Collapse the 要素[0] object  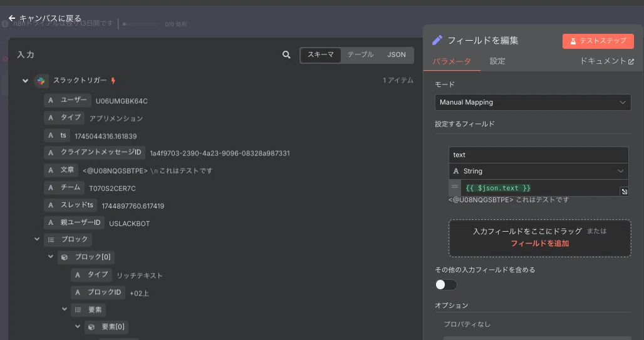point(78,326)
